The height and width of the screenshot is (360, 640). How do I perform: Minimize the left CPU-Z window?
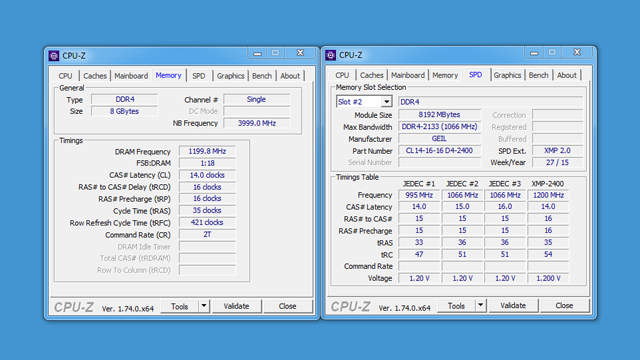click(x=257, y=53)
